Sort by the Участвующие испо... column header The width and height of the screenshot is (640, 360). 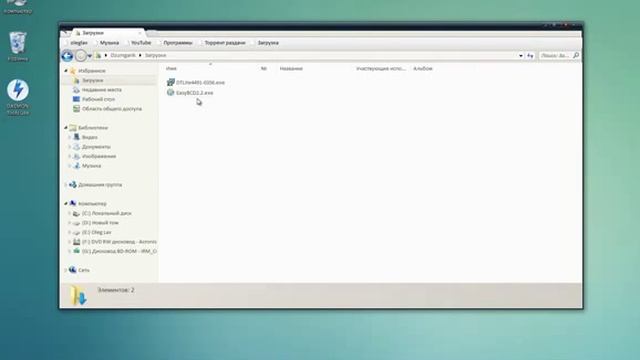(381, 69)
